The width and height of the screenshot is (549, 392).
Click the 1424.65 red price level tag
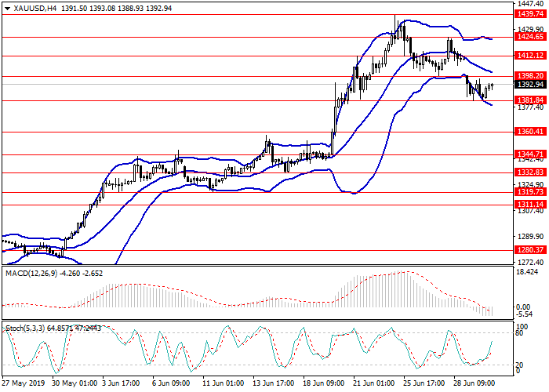[x=529, y=36]
